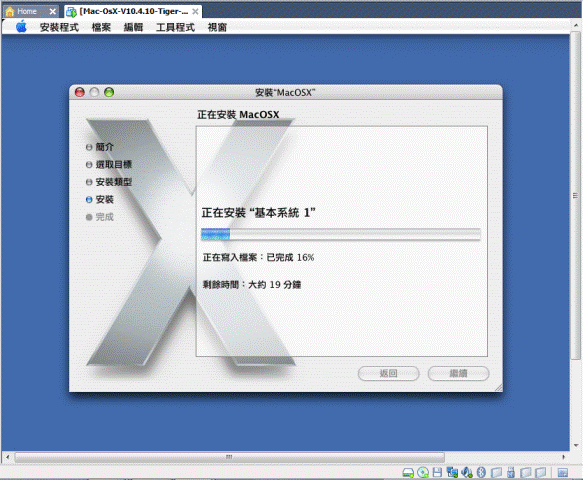Open the 安裝程式 menu
This screenshot has width=583, height=480.
(59, 27)
